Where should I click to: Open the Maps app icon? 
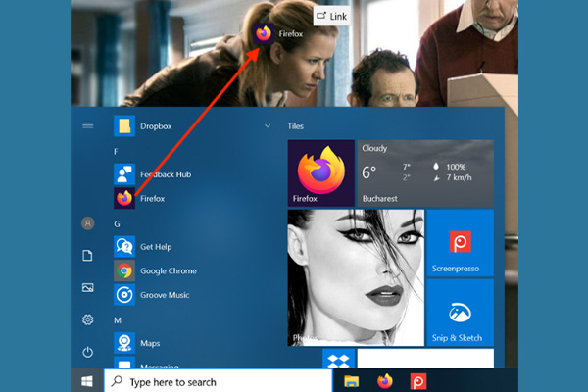pyautogui.click(x=124, y=343)
